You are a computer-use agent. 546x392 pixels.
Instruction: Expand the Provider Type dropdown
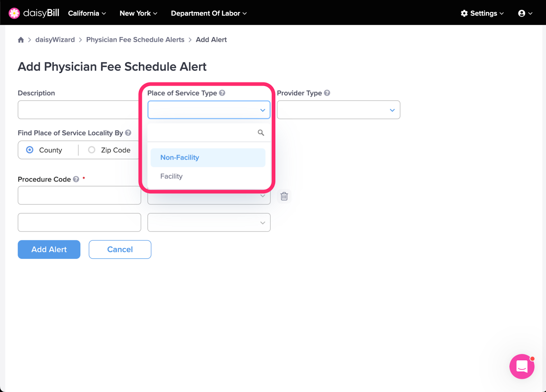[338, 110]
